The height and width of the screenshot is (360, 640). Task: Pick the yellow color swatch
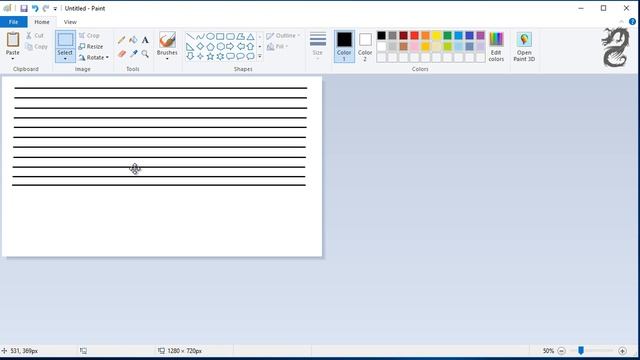point(436,36)
